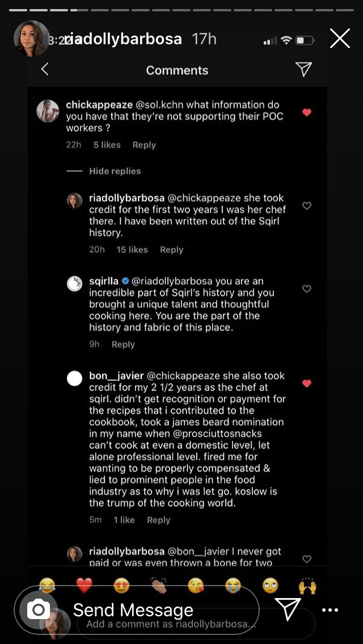Close the story with the X
This screenshot has height=644, width=363.
click(x=340, y=39)
